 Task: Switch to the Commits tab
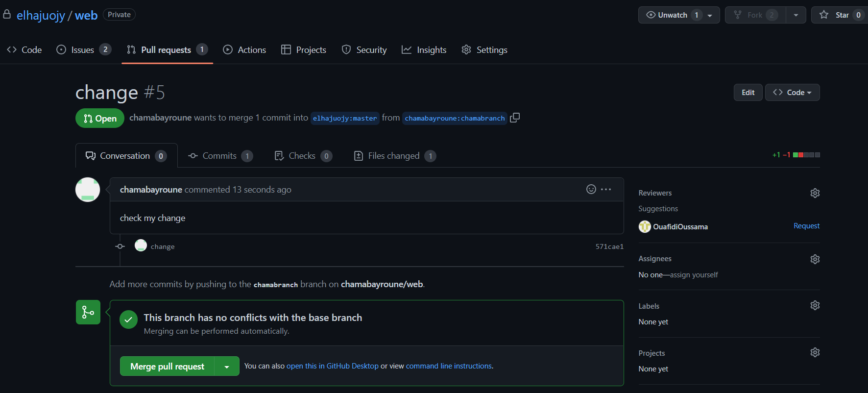[x=220, y=156]
